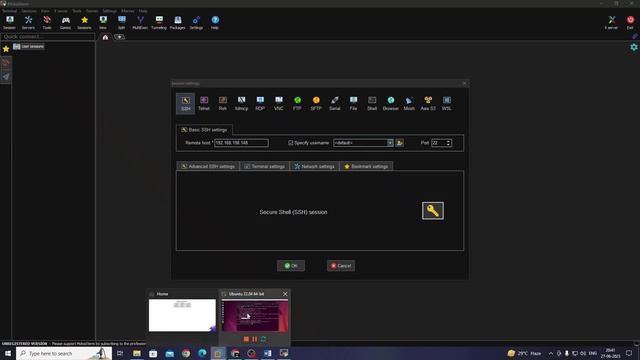This screenshot has width=640, height=360.
Task: Click the Remote host input field
Action: 241,143
